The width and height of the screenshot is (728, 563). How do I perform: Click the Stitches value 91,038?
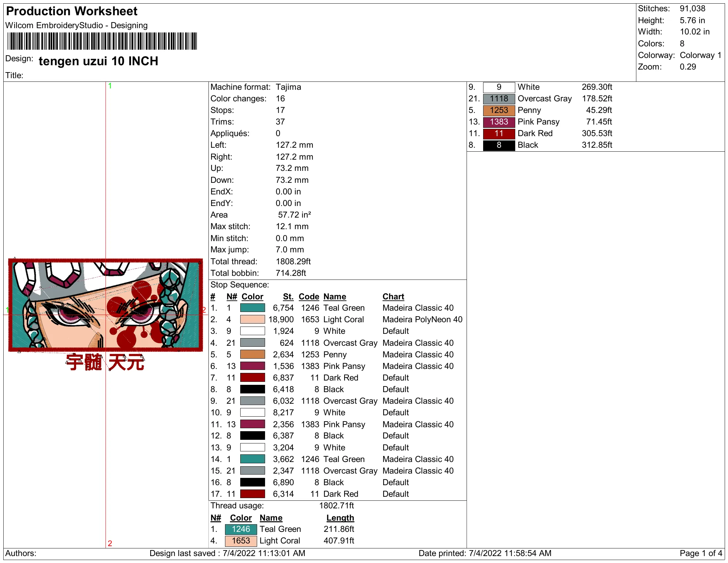click(693, 9)
